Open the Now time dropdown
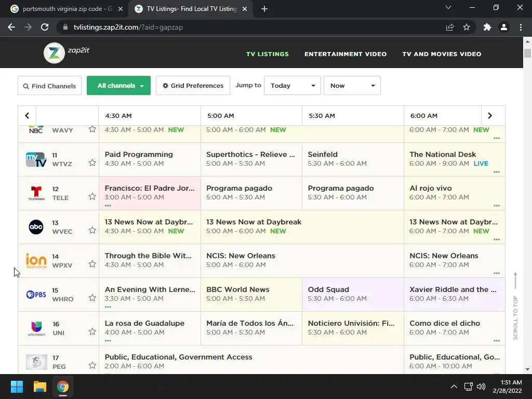Viewport: 532px width, 399px height. pos(352,86)
